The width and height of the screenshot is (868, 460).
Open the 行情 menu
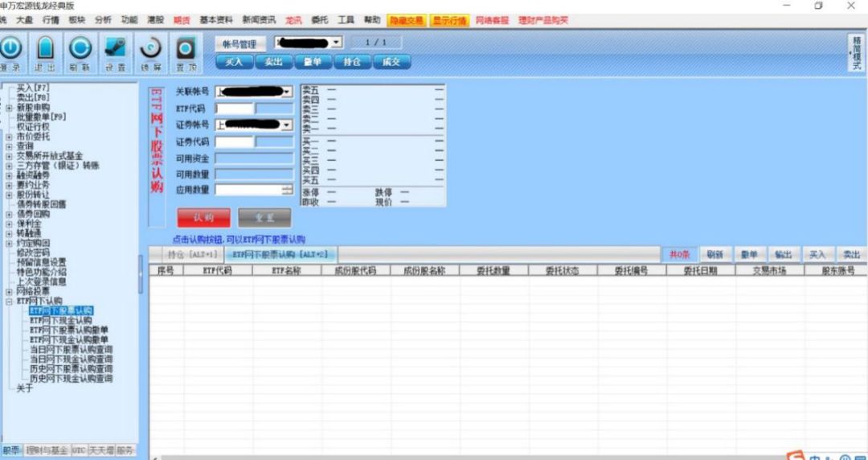pyautogui.click(x=51, y=20)
